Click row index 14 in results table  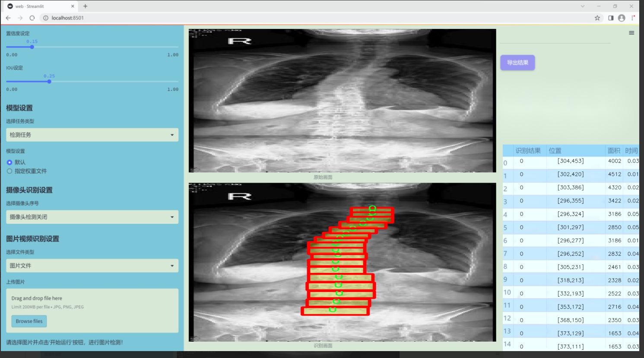tap(507, 344)
